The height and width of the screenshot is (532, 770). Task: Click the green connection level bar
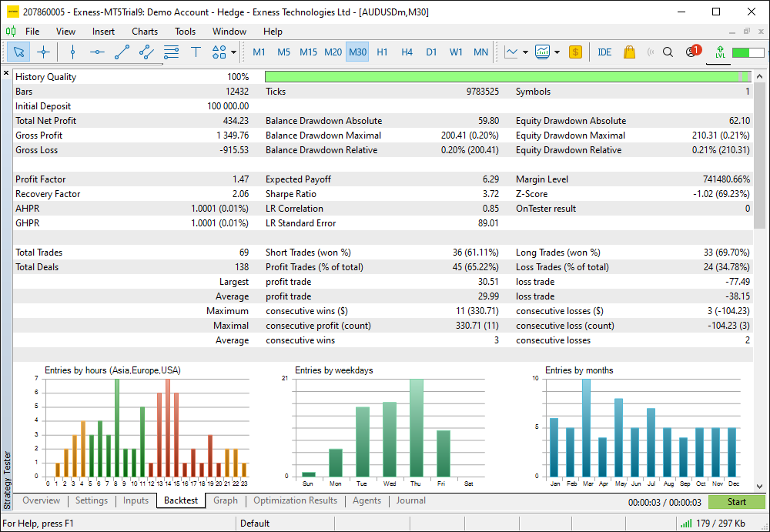pyautogui.click(x=748, y=52)
